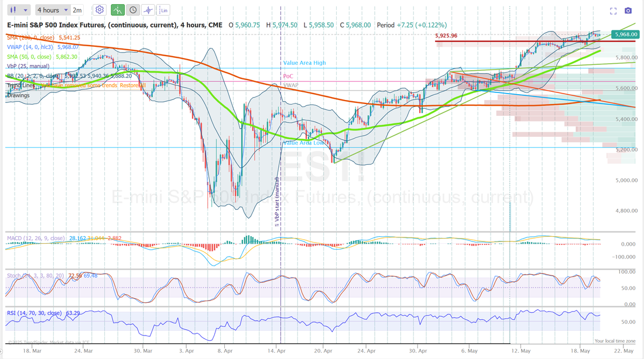Take a chart snapshot with camera icon
The height and width of the screenshot is (359, 644).
628,11
